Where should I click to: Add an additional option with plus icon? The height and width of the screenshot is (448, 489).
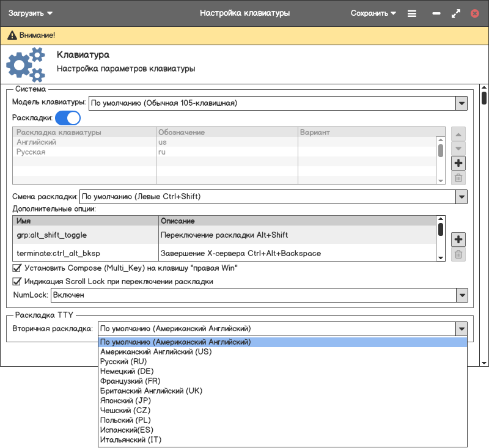pyautogui.click(x=458, y=239)
